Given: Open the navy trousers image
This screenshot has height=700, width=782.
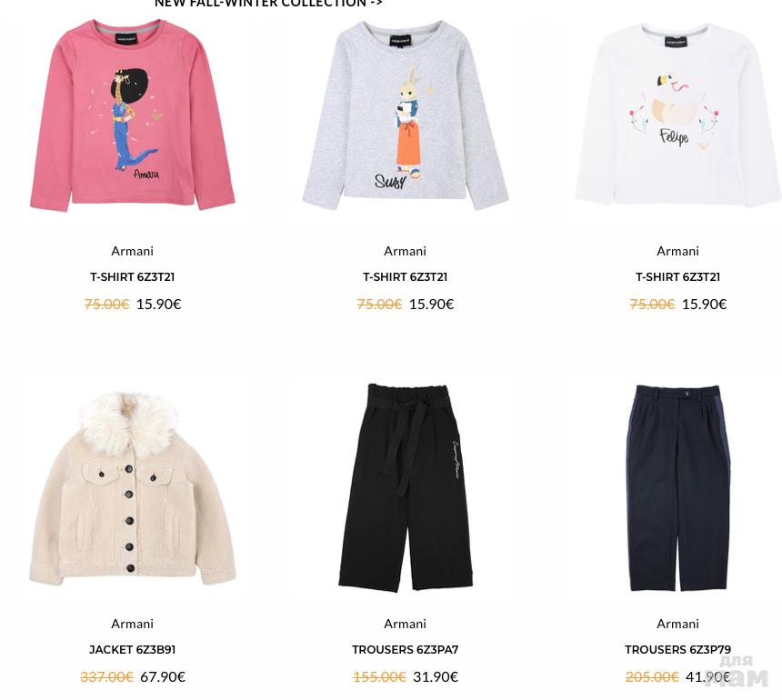Looking at the screenshot, I should 677,487.
